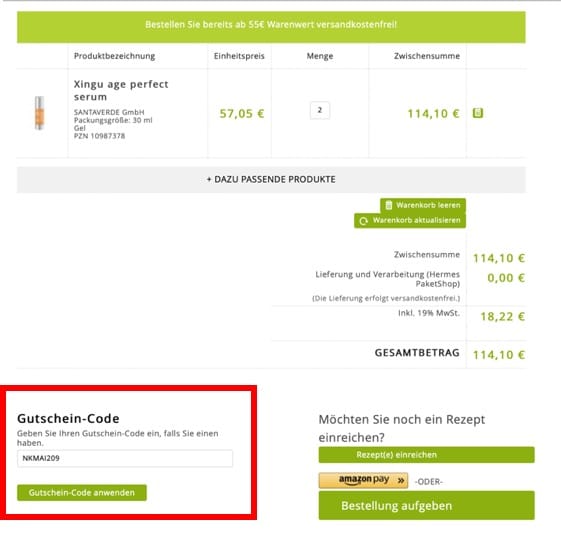Click the trash icon on Warenkorb leeren

click(x=389, y=205)
